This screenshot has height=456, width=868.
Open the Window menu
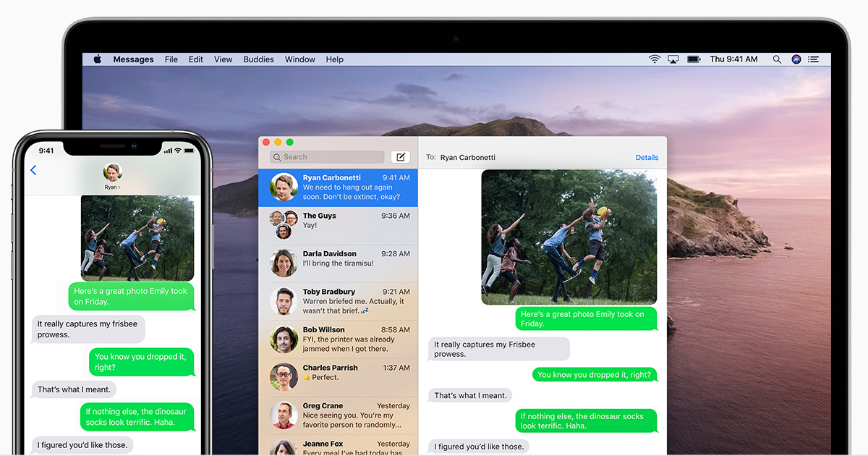tap(299, 59)
